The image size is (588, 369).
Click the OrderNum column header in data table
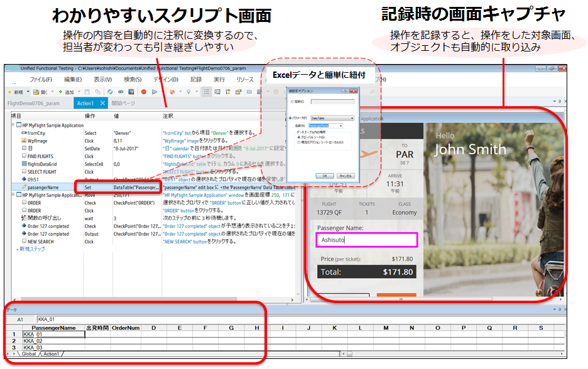(x=126, y=328)
